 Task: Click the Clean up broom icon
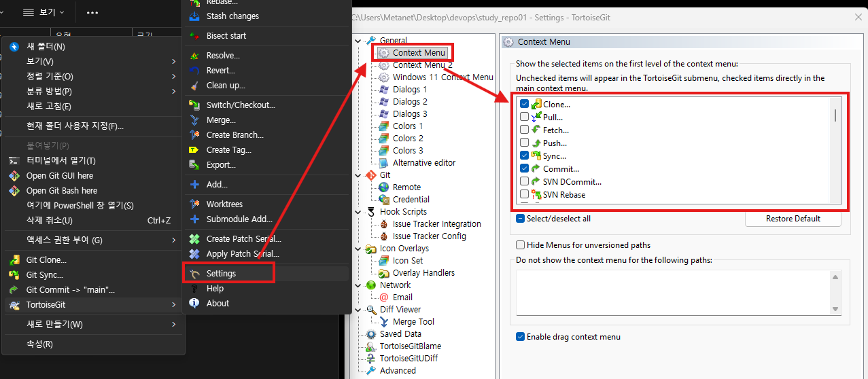click(x=194, y=86)
